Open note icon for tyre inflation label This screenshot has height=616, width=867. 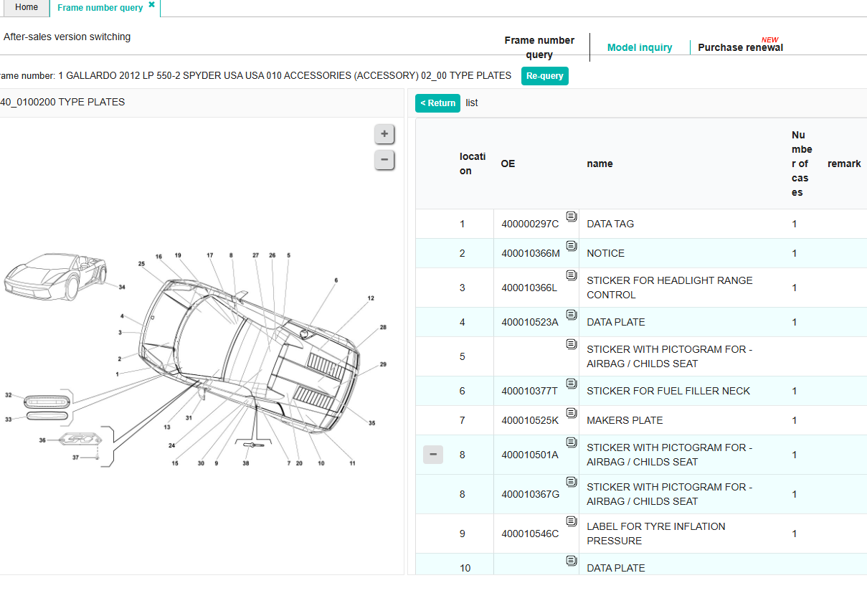pos(571,521)
